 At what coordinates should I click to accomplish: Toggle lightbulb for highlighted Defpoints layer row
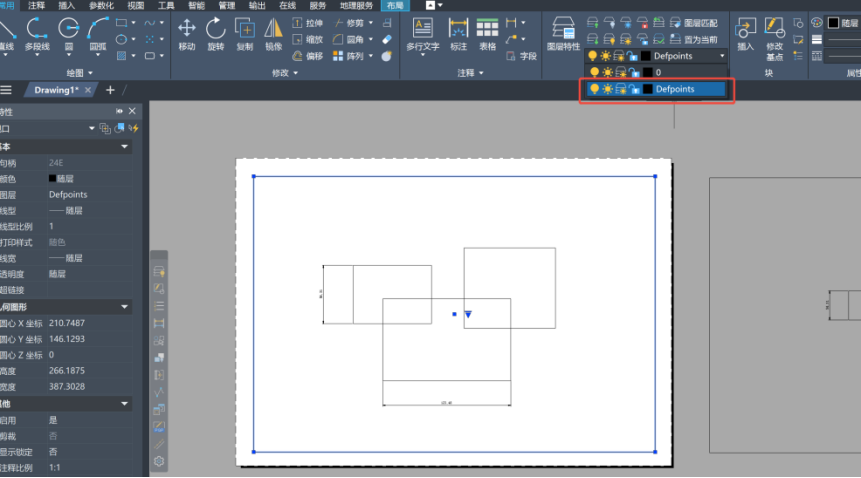(594, 89)
